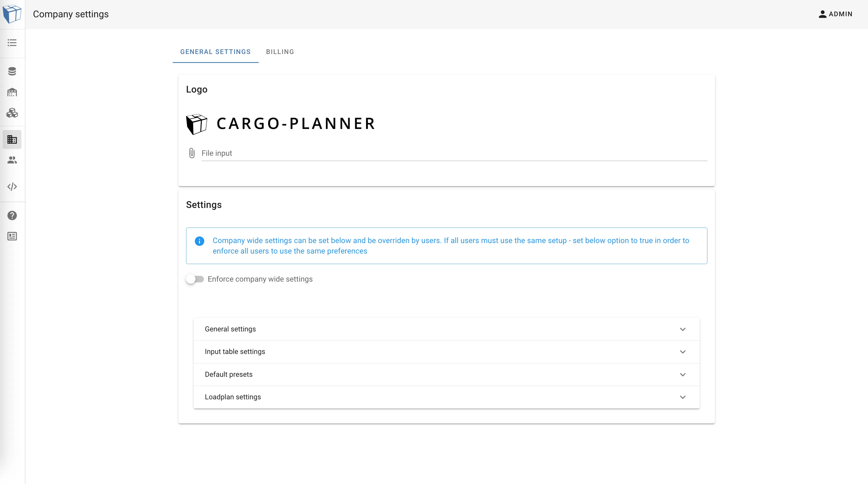The width and height of the screenshot is (868, 484).
Task: Click the Cargo-Planner logo in top left corner
Action: (13, 14)
